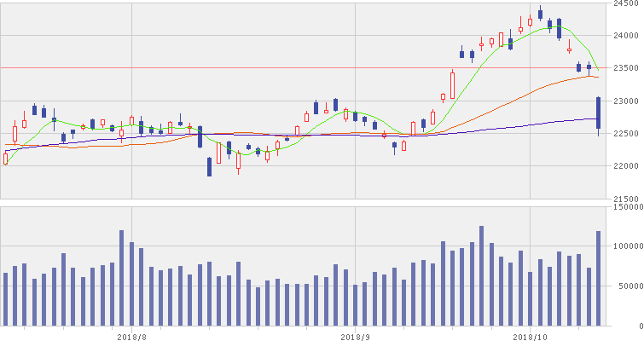This screenshot has height=341, width=644.
Task: Click the highest candlestick near 24400 in October
Action: click(540, 14)
